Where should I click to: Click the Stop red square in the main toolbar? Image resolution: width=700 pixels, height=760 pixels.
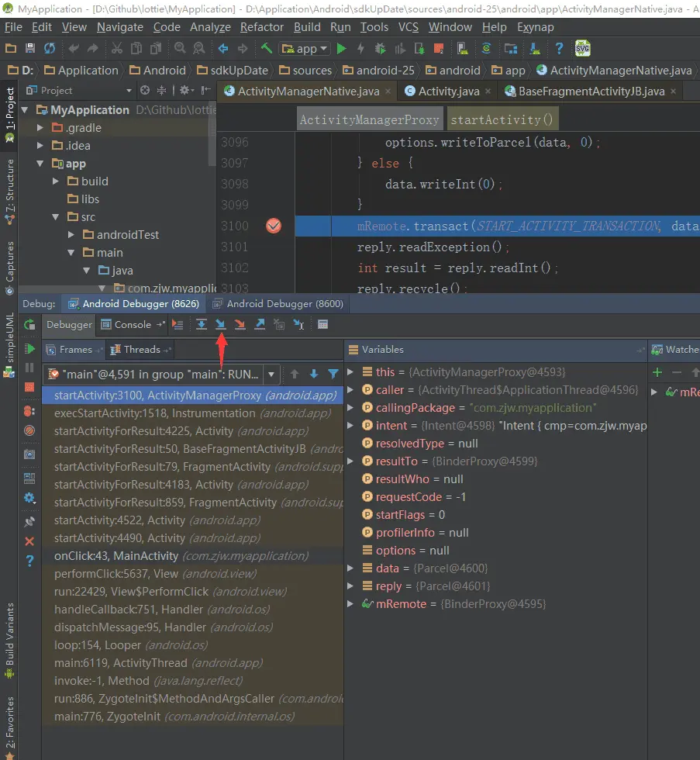pyautogui.click(x=439, y=48)
